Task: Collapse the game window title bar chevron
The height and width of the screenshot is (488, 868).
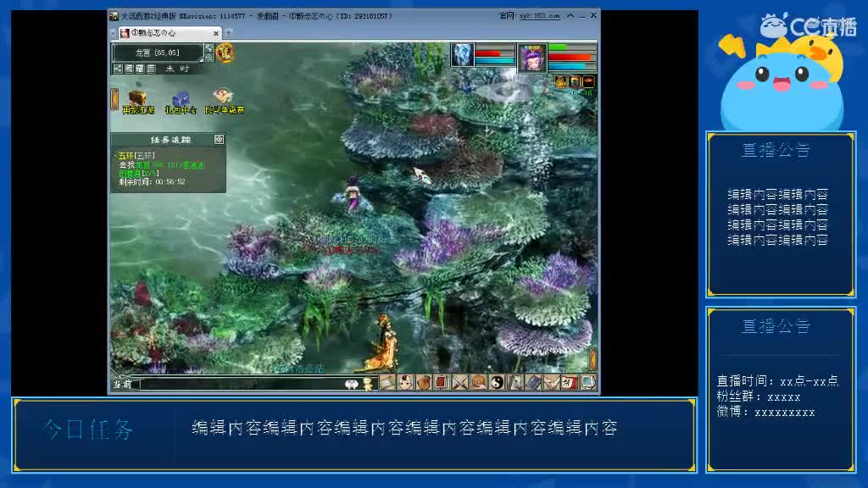Action: point(570,15)
